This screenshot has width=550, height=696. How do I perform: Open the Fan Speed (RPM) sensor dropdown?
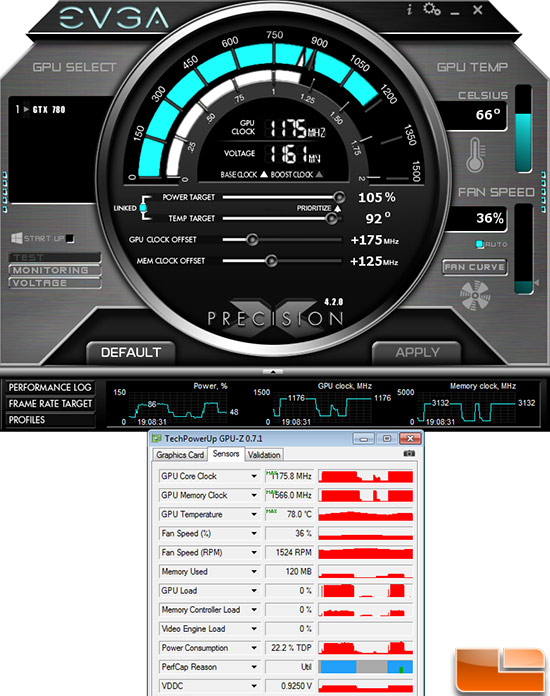click(x=254, y=553)
